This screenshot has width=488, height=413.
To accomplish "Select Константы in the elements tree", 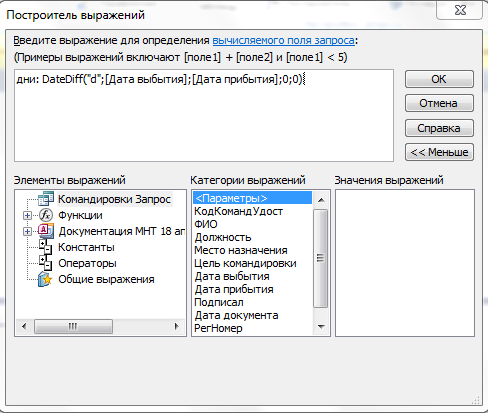I will coord(86,247).
